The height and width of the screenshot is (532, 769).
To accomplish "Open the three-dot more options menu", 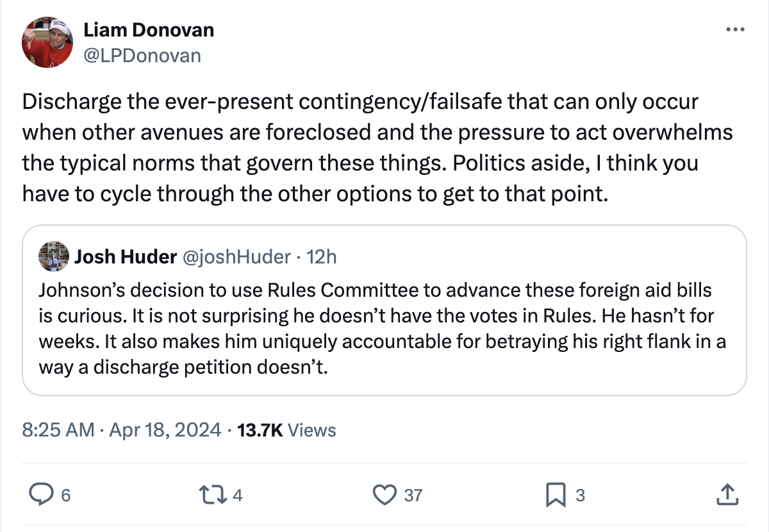I will [x=734, y=29].
